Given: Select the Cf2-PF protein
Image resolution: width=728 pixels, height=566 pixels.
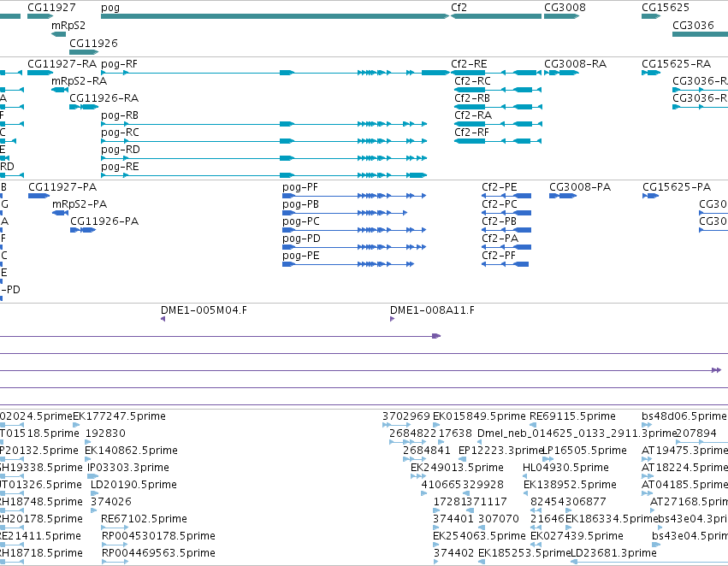Looking at the screenshot, I should 505,264.
